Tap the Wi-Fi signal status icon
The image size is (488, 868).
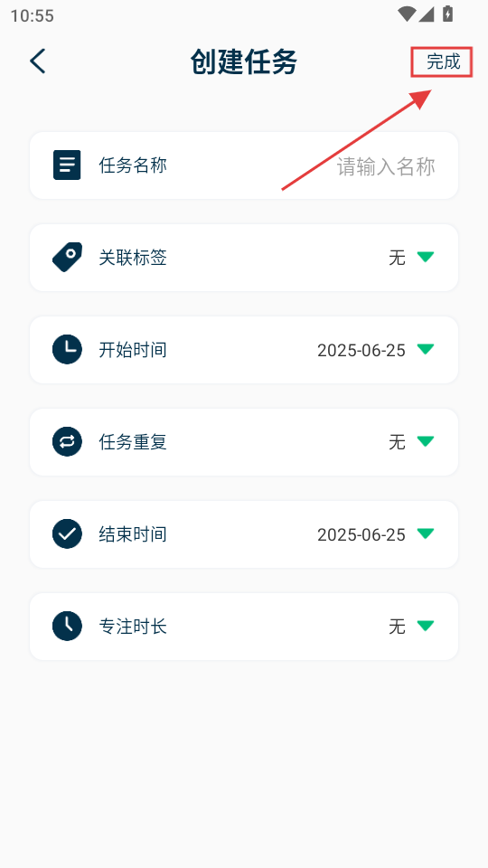(x=406, y=14)
